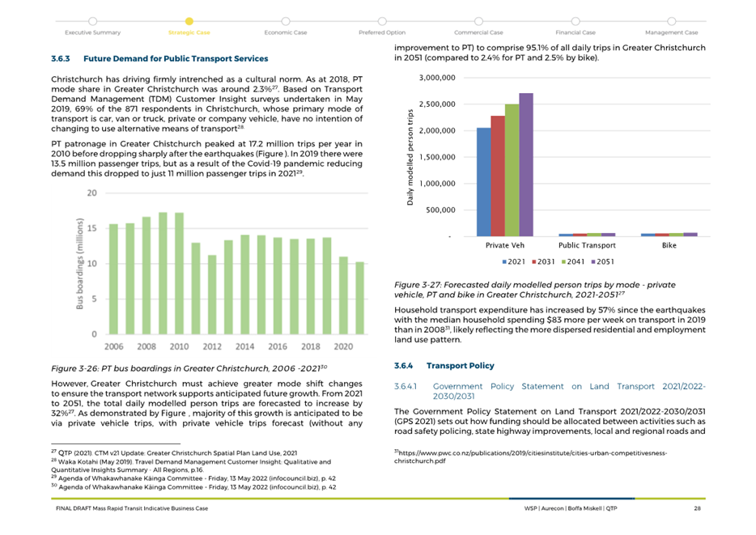Open the pwc.co.nz footnote hyperlink
Image resolution: width=756 pixels, height=535 pixels.
pos(531,457)
